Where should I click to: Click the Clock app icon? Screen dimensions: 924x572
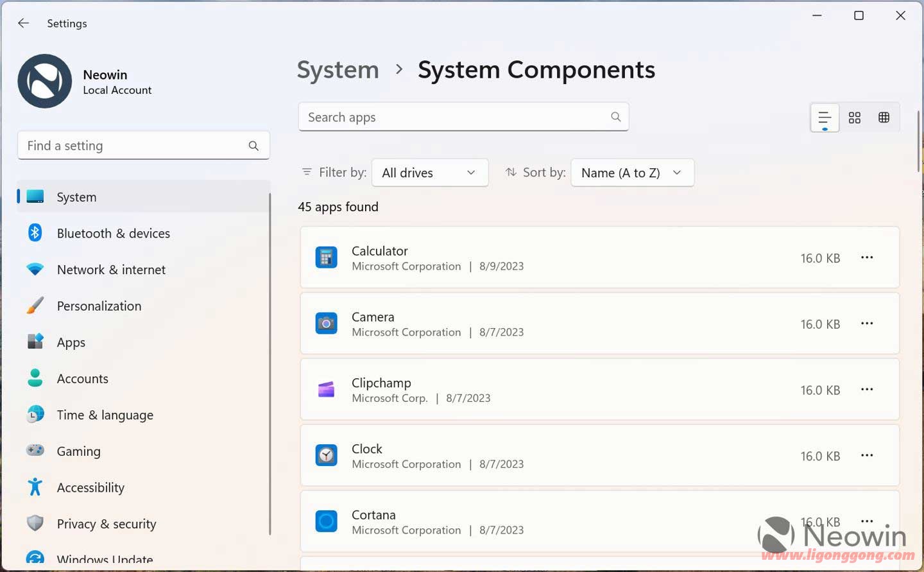point(327,456)
